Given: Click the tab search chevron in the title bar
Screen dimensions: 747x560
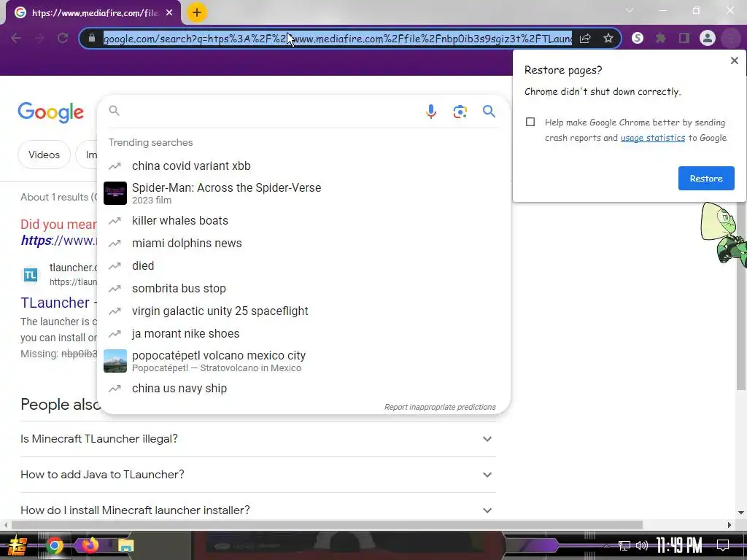Looking at the screenshot, I should point(630,10).
